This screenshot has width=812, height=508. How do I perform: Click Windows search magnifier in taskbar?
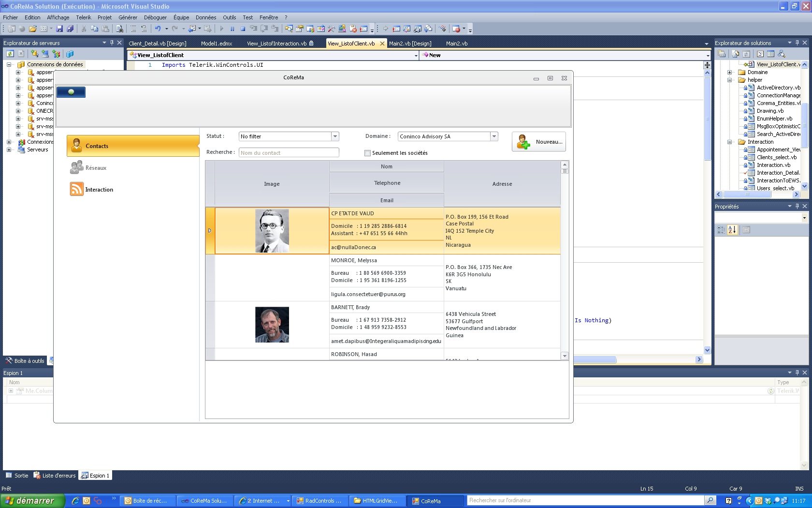coord(710,500)
